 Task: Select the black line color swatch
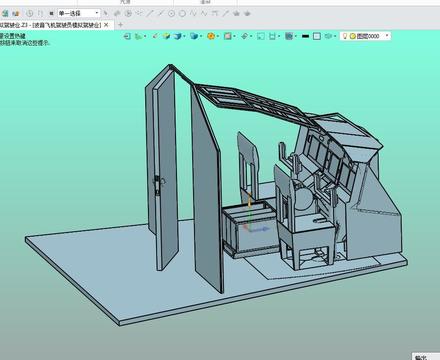coord(305,36)
